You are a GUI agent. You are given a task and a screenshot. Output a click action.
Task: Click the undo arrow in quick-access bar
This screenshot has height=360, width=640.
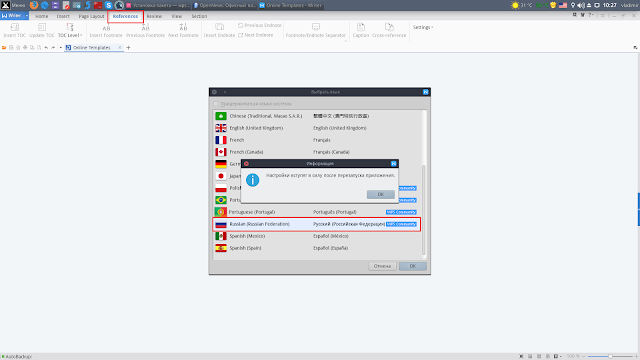[46, 48]
